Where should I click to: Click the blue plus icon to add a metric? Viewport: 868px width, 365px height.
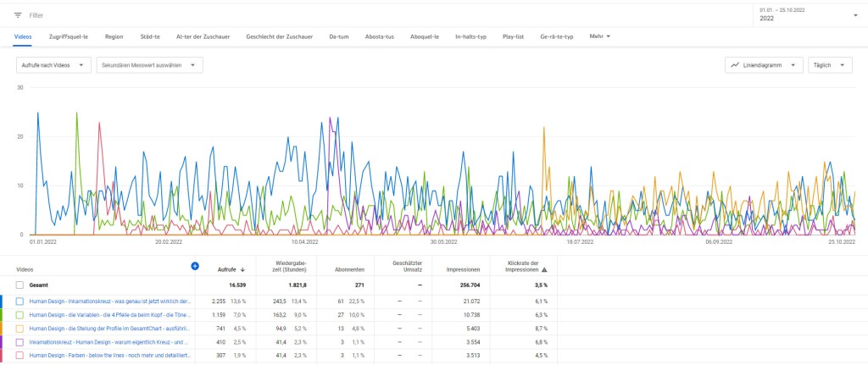tap(195, 266)
